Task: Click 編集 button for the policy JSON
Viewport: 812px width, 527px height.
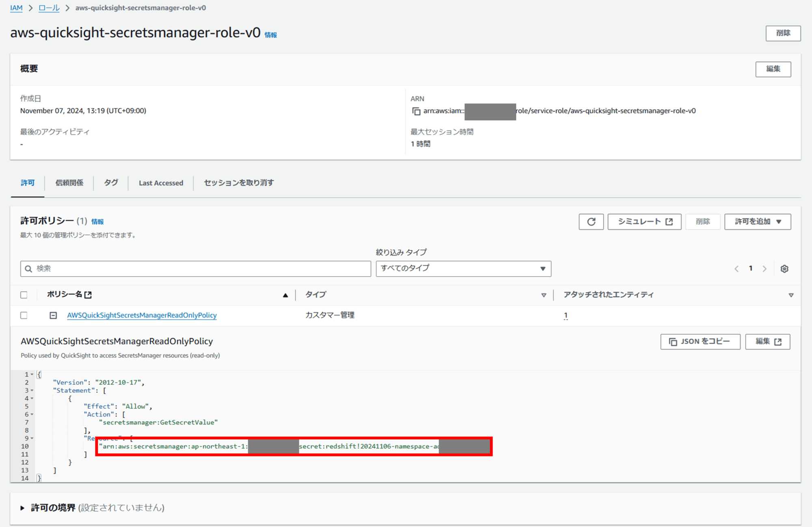Action: click(x=768, y=342)
